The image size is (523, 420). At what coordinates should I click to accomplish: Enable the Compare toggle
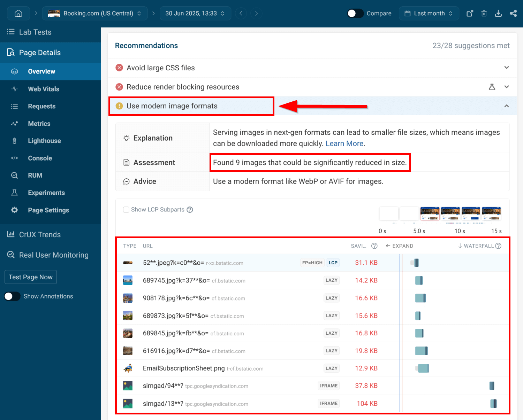(x=355, y=13)
